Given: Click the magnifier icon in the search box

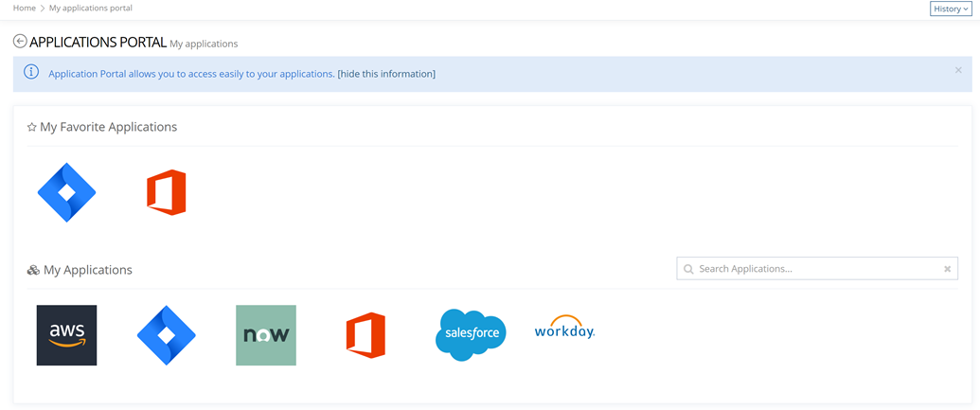Looking at the screenshot, I should [688, 269].
